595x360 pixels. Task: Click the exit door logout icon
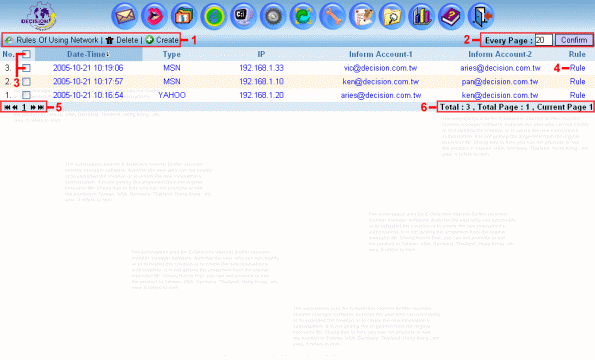tap(481, 16)
